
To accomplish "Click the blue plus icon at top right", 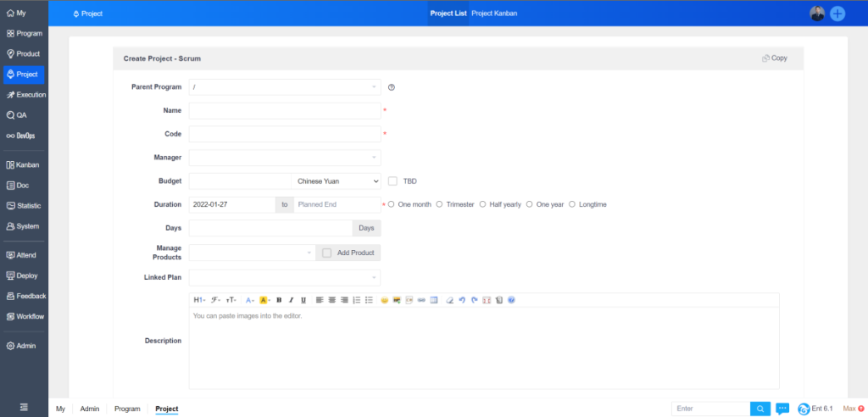I will point(837,14).
